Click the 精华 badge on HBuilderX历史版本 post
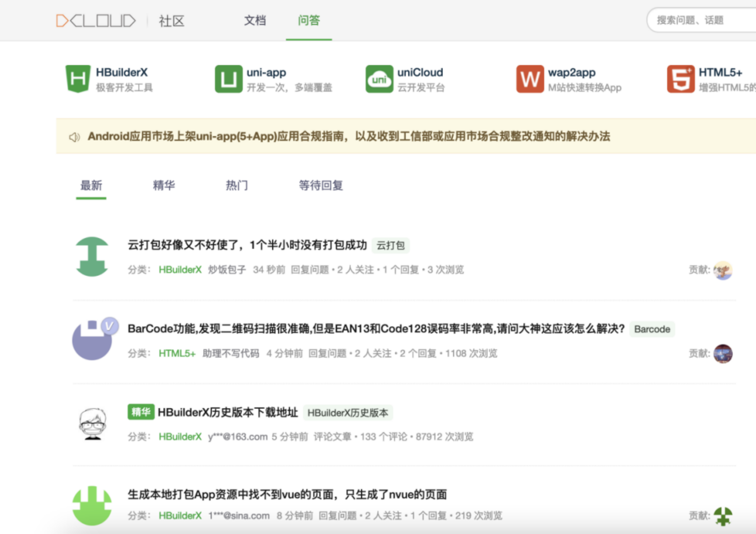This screenshot has width=756, height=534. click(x=141, y=412)
